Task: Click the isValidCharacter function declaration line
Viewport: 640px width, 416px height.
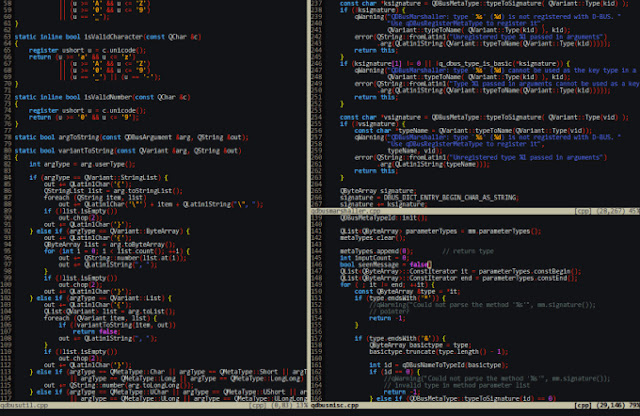Action: (x=108, y=37)
